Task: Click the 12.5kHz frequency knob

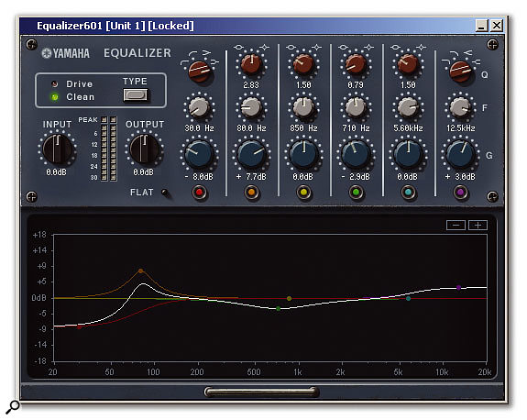Action: (x=460, y=107)
